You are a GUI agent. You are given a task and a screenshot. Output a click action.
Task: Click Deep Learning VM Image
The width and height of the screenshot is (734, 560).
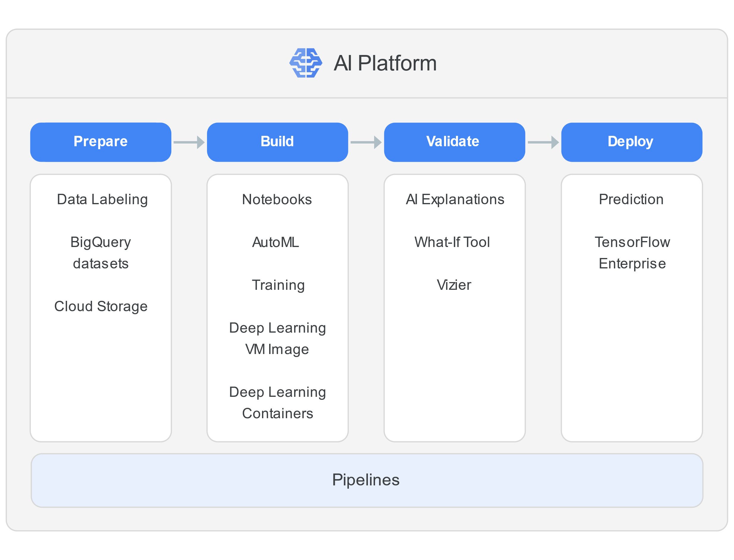pos(277,338)
